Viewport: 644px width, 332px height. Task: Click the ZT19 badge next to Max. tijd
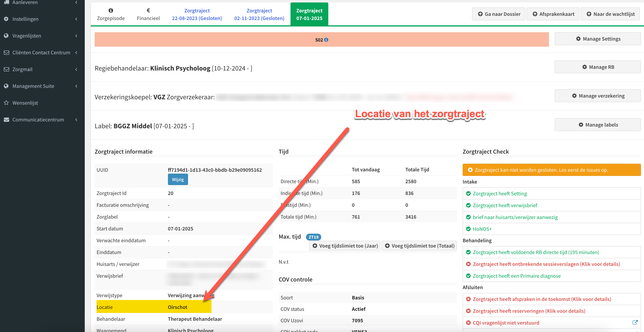coord(313,237)
